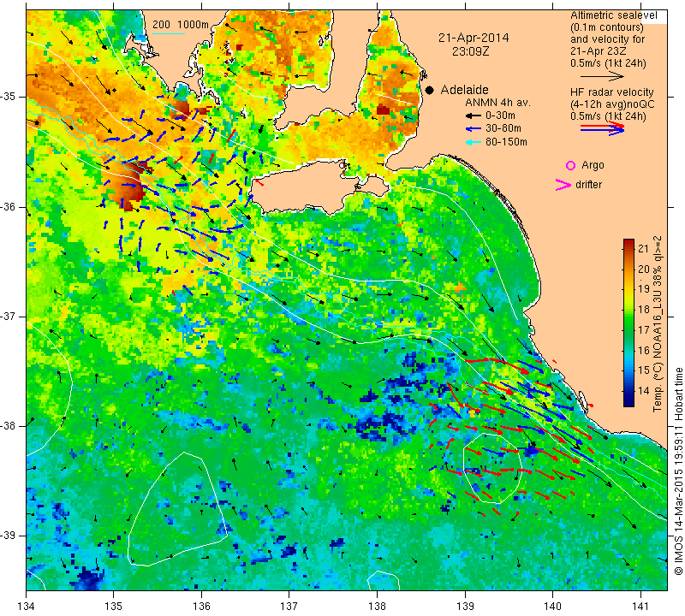Click the longitude axis label 137

click(x=289, y=606)
